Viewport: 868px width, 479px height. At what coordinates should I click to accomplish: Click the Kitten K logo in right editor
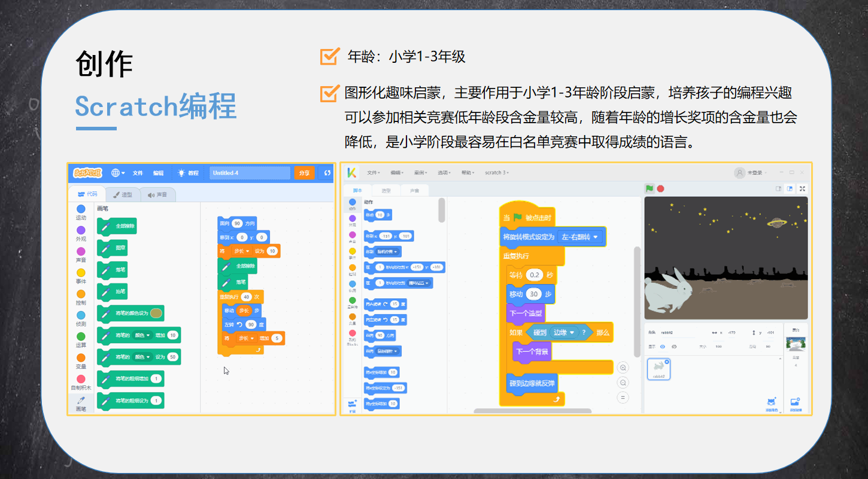point(351,172)
